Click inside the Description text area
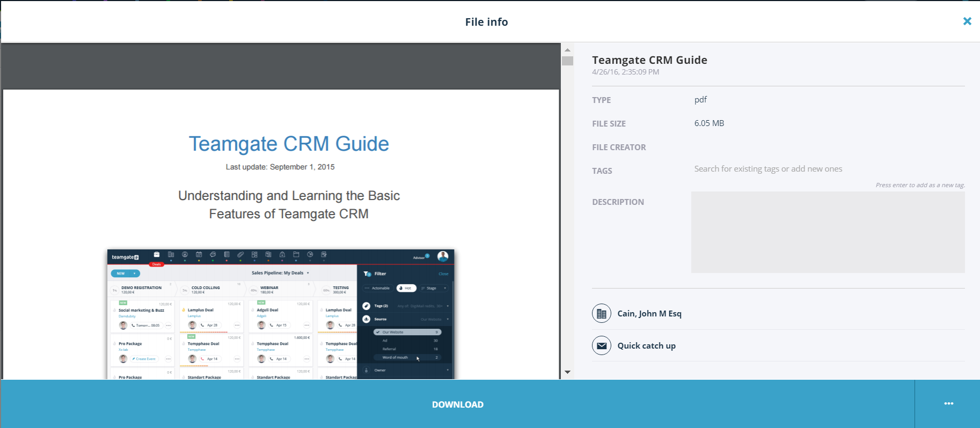The width and height of the screenshot is (980, 428). [x=828, y=232]
